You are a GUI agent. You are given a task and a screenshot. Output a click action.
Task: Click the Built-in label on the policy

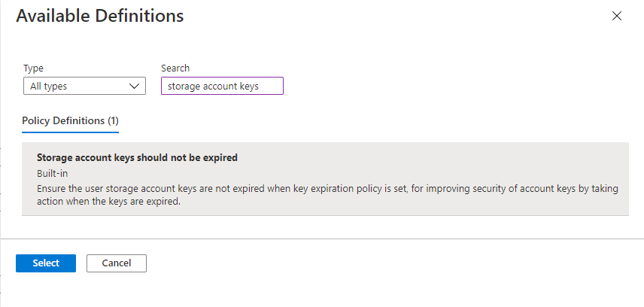coord(53,173)
